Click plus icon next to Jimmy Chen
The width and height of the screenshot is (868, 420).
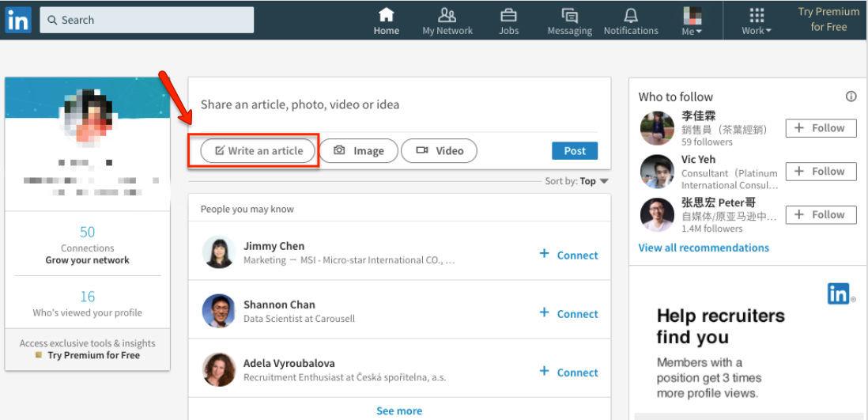pos(544,254)
